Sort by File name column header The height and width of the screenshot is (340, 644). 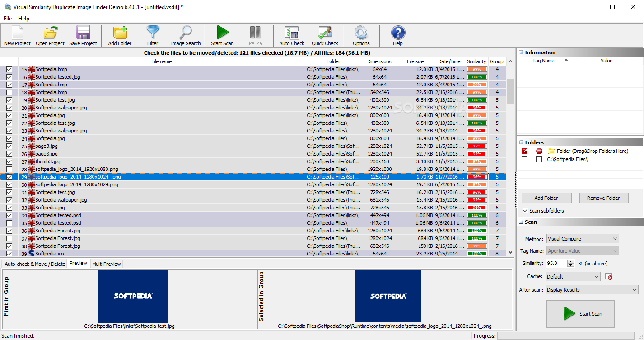[x=162, y=61]
